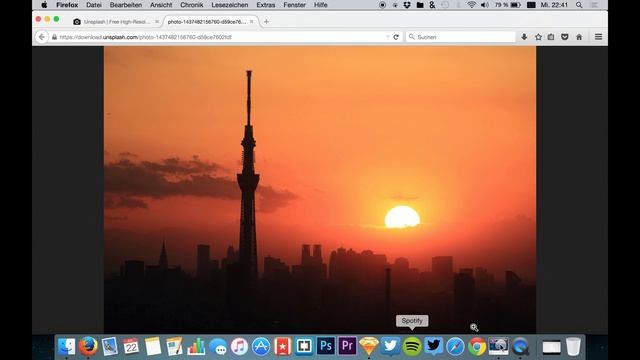Click the screen recording menu bar icon
Screen dimensions: 640x360
[382, 5]
